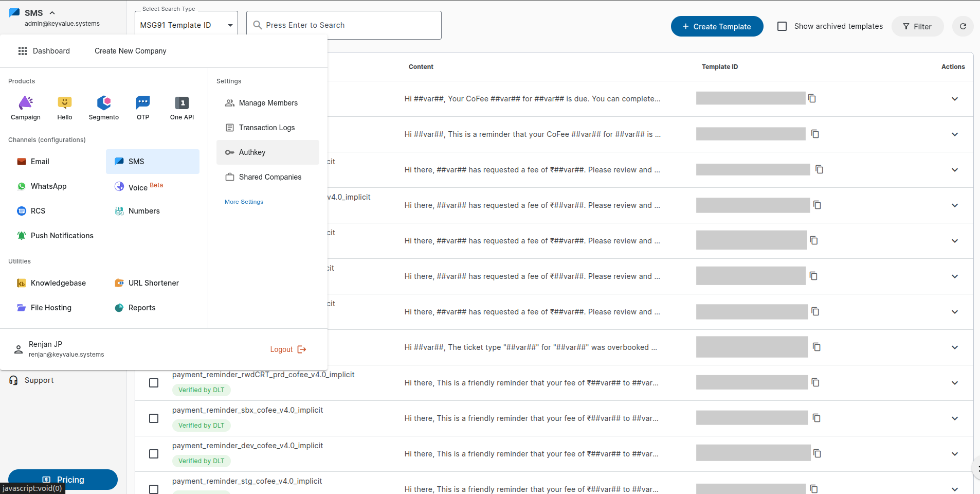This screenshot has width=980, height=494.
Task: Select checkbox for payment_reminder_rwdCRT_prd_cofee template
Action: tap(154, 383)
